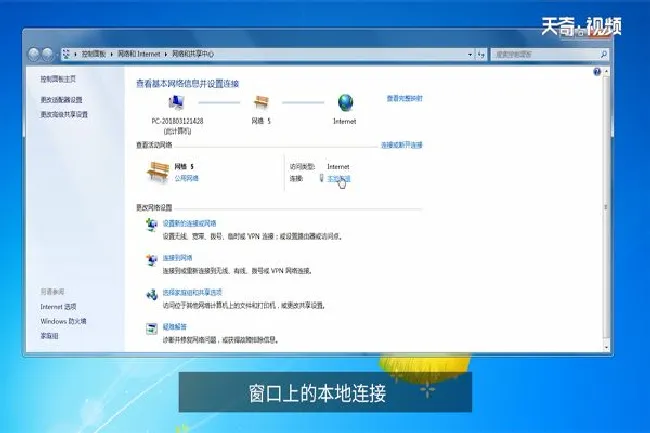
Task: Click the vertical scrollbar thumb
Action: (606, 207)
